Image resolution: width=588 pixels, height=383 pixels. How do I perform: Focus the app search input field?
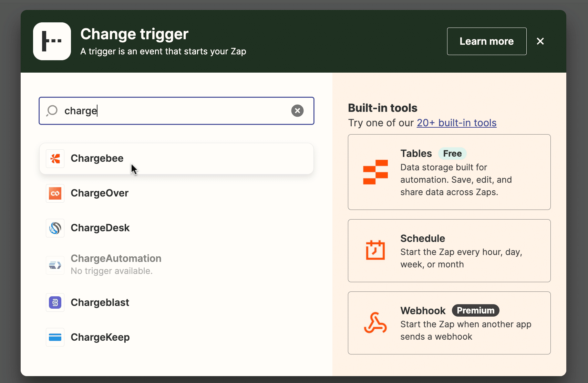tap(176, 111)
